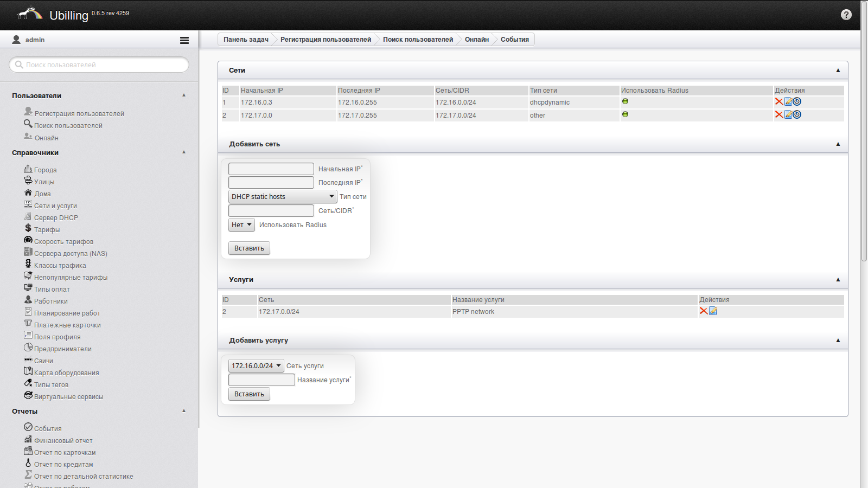
Task: Collapse the Справочники sidebar group
Action: (x=184, y=152)
